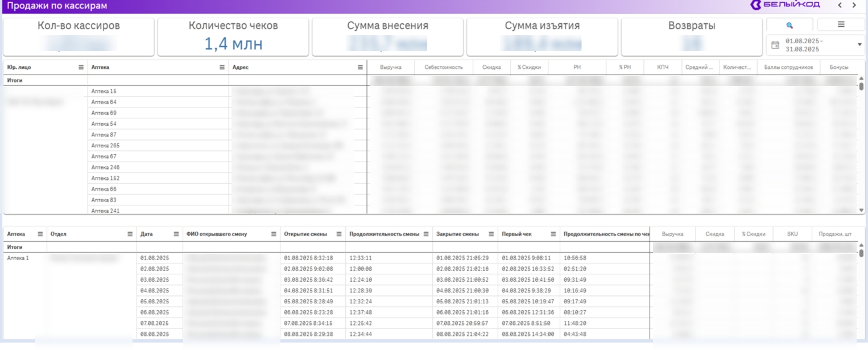This screenshot has width=868, height=350.
Task: Select the Возвраты KPI card
Action: (x=692, y=37)
